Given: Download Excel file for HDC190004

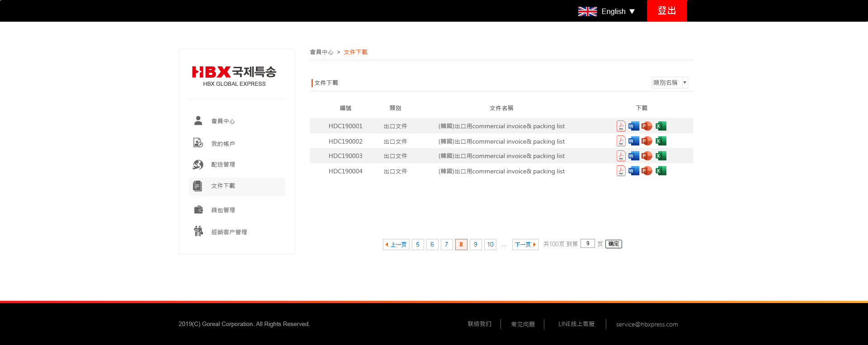Looking at the screenshot, I should coord(660,171).
